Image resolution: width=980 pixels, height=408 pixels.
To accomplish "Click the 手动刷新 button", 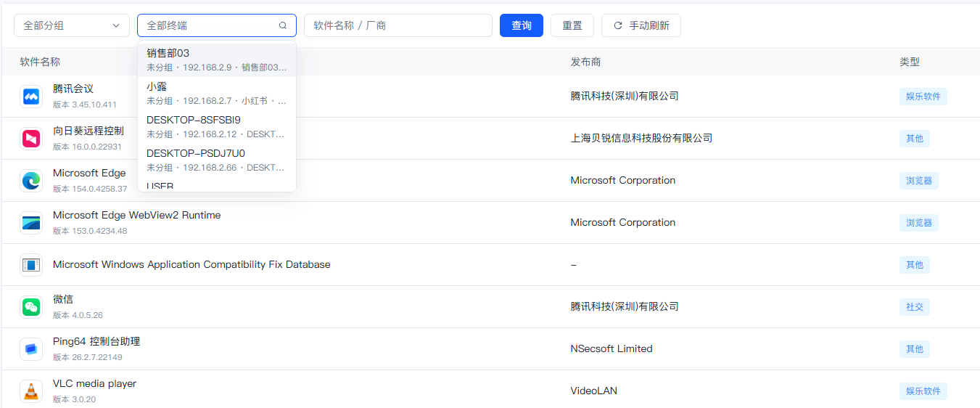I will click(641, 25).
